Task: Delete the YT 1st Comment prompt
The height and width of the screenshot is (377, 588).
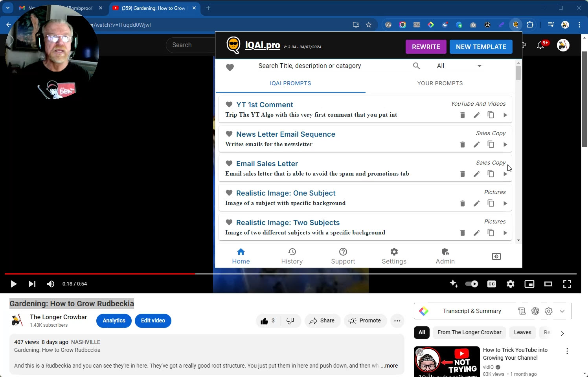Action: 463,115
